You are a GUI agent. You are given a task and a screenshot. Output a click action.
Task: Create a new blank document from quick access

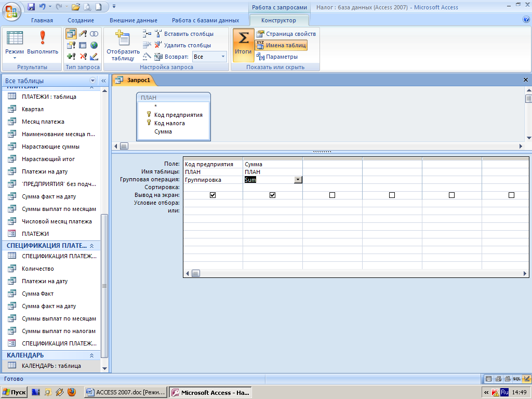click(98, 6)
